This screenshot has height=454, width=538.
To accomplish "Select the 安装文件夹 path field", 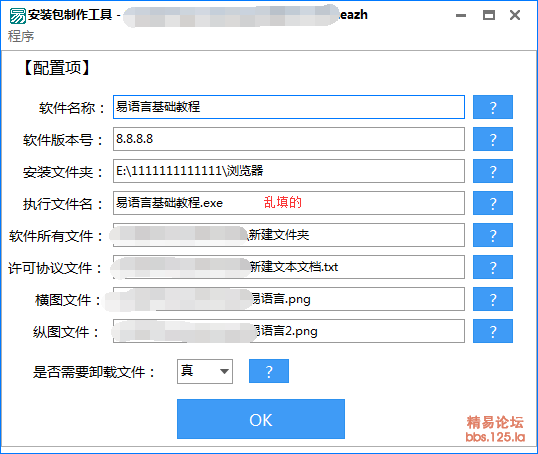I will (x=289, y=171).
